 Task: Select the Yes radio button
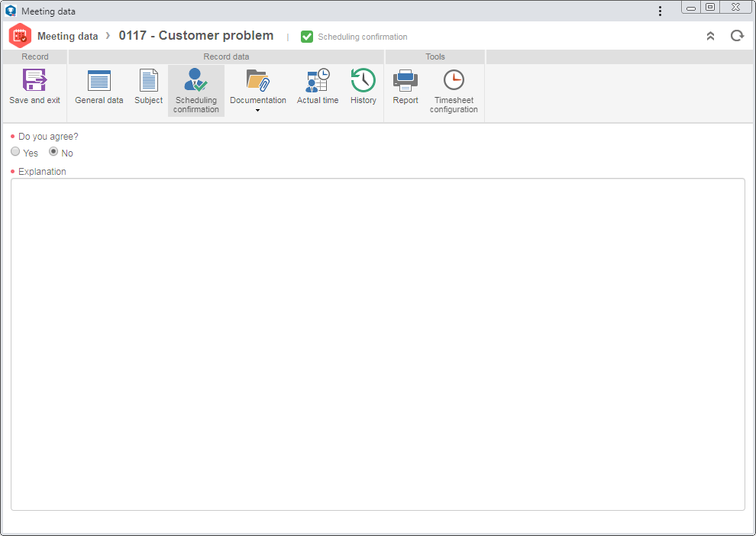click(15, 151)
